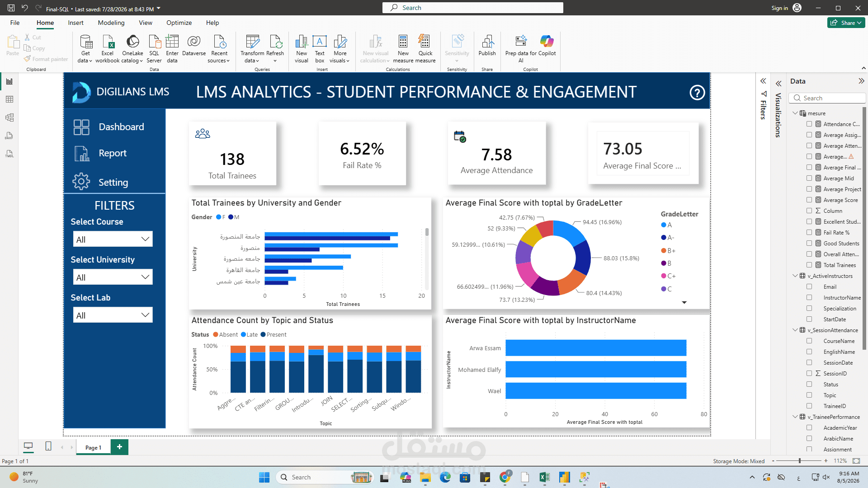The image size is (868, 488).
Task: Switch to Report view in left rail
Action: pyautogui.click(x=9, y=81)
